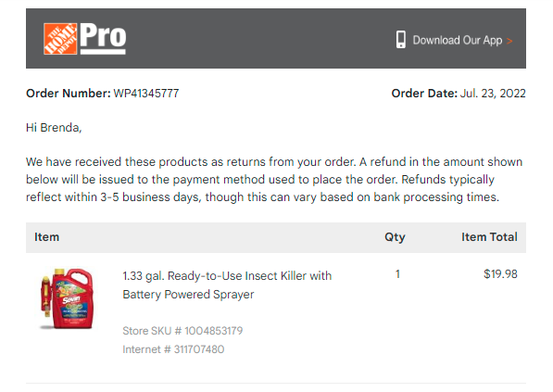Click the Item column header
Screen dimensions: 553x392
click(46, 237)
